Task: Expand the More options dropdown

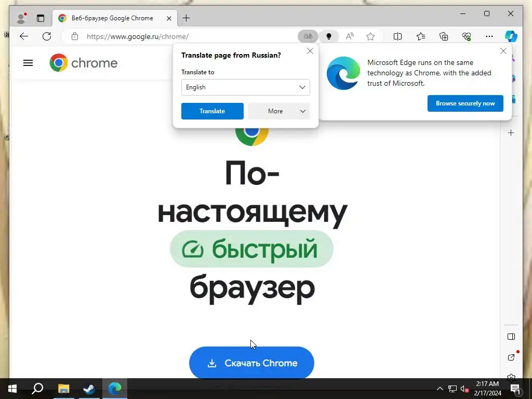Action: click(279, 111)
